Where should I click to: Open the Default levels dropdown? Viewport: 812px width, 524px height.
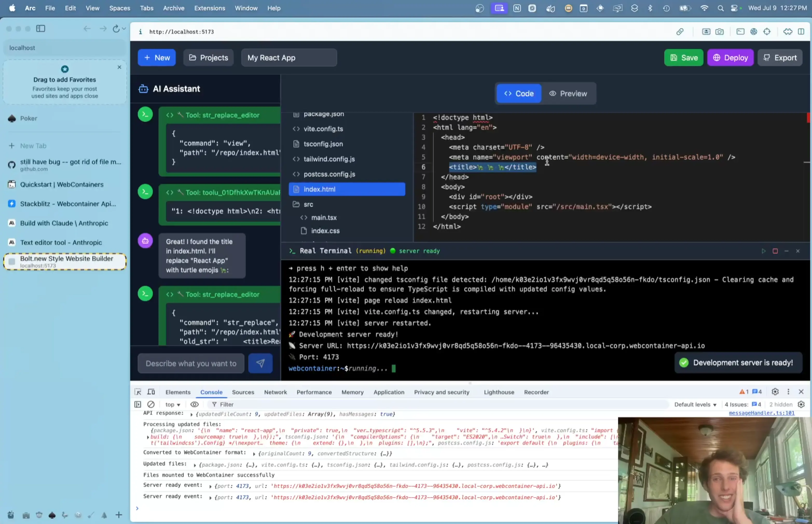point(695,404)
